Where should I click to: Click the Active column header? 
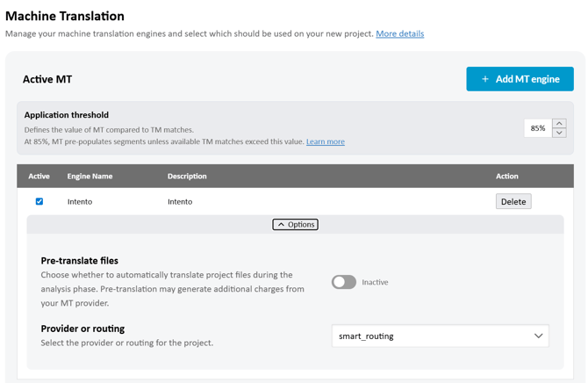pyautogui.click(x=39, y=176)
